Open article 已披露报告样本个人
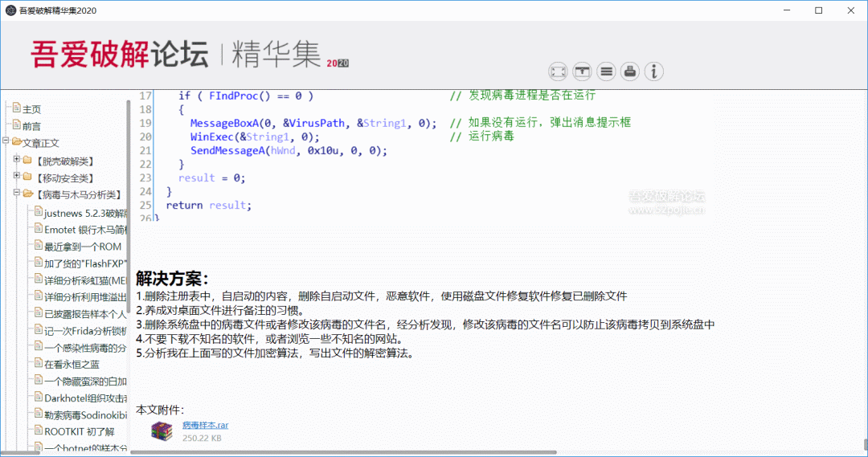Screen dimensions: 868x457 tap(85, 314)
